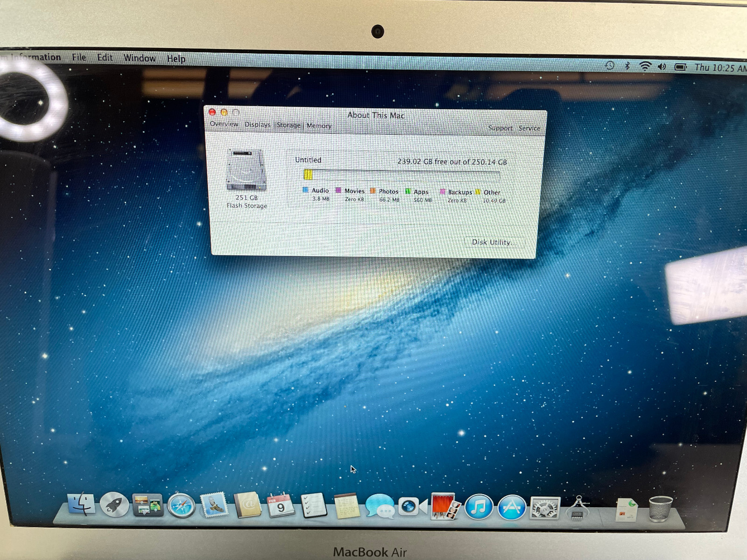The width and height of the screenshot is (747, 560).
Task: Click the "251 GB" drive capacity label
Action: coord(247,197)
